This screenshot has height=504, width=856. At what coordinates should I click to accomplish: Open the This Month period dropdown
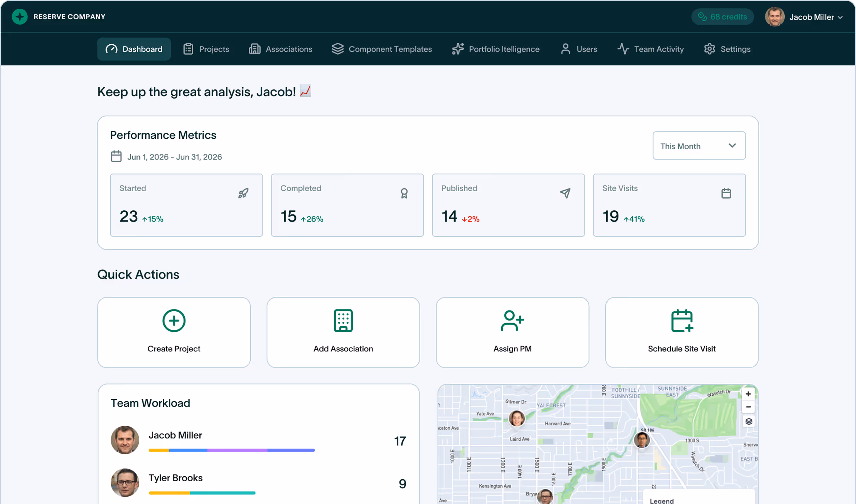coord(699,146)
